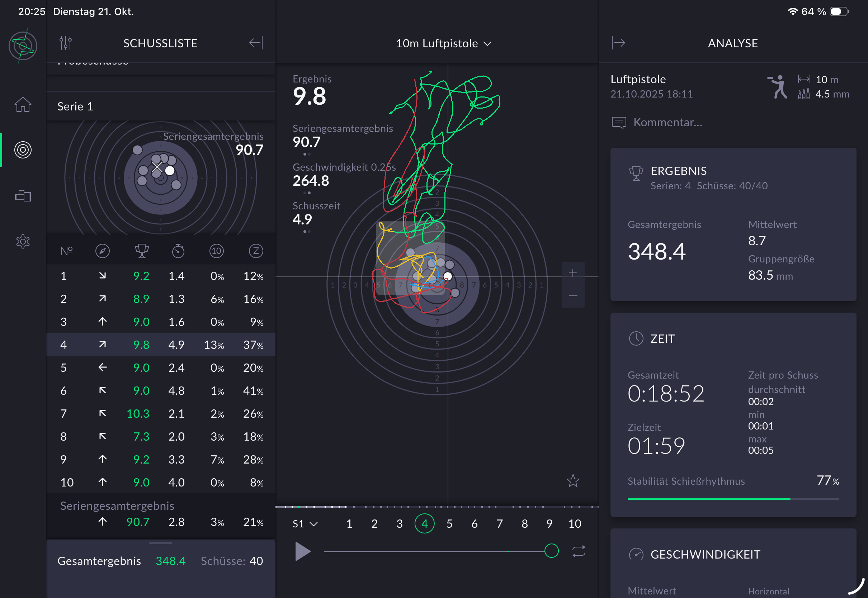Select shot 10 in replay bar
The height and width of the screenshot is (598, 868).
point(575,523)
